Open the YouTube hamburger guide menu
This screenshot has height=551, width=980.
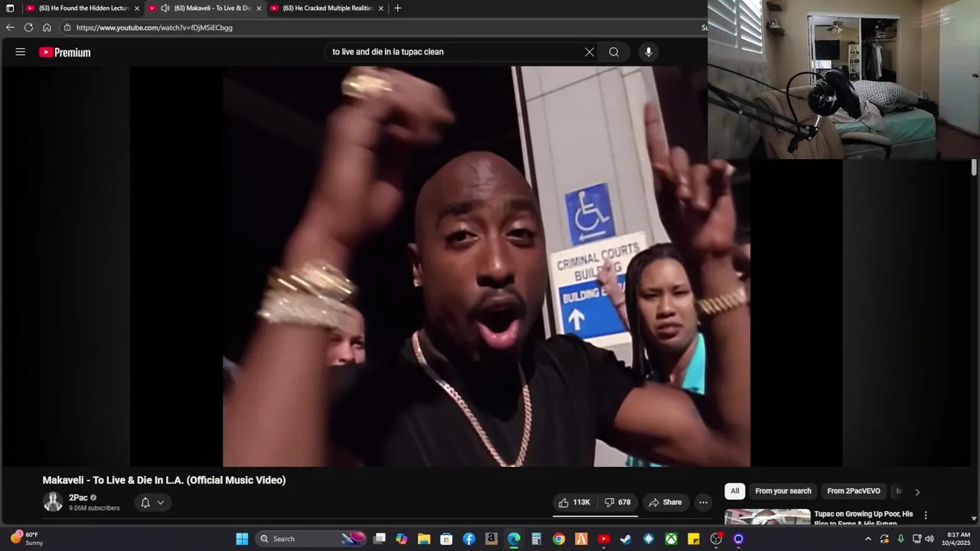pyautogui.click(x=21, y=52)
